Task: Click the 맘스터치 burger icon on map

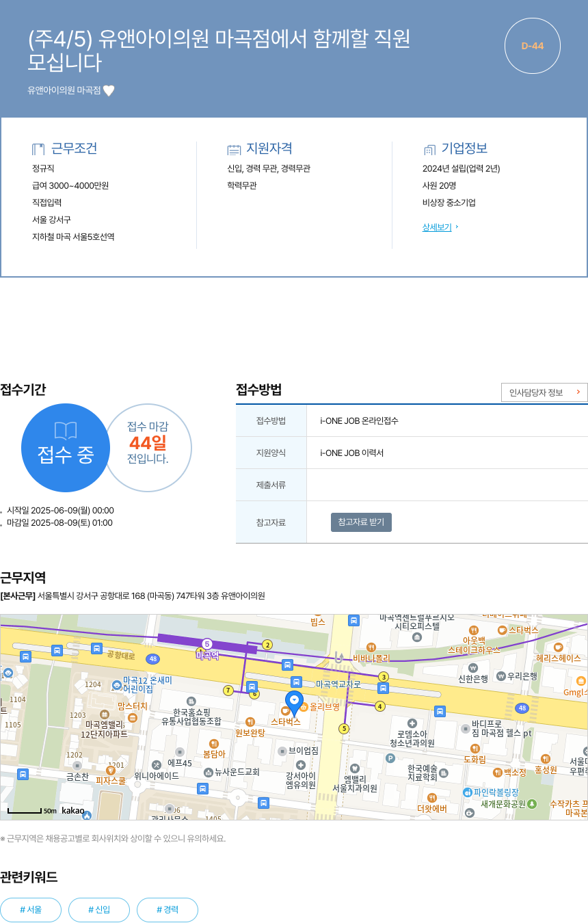Action: click(x=133, y=717)
